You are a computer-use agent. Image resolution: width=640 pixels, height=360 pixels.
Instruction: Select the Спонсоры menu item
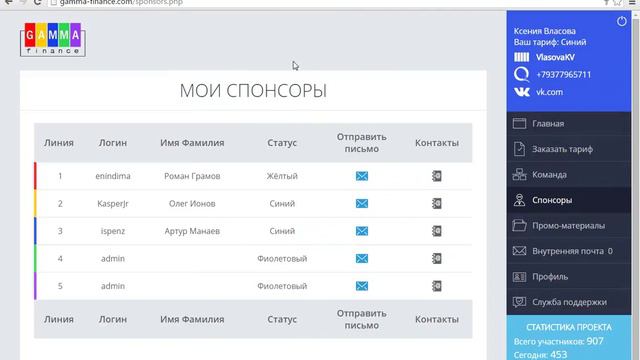569,200
